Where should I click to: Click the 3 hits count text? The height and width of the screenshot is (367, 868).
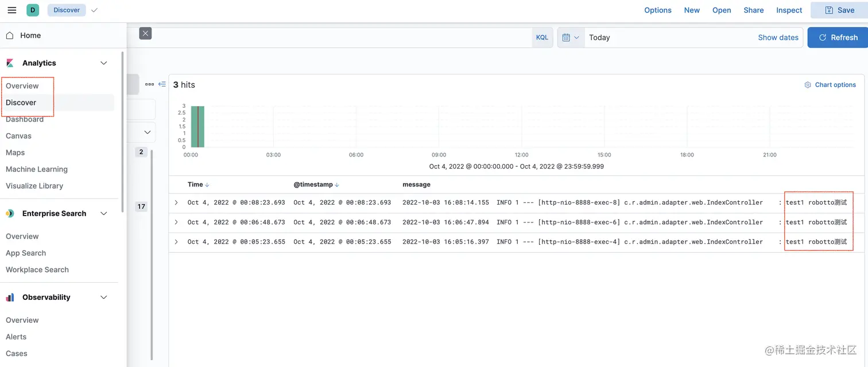coord(184,84)
